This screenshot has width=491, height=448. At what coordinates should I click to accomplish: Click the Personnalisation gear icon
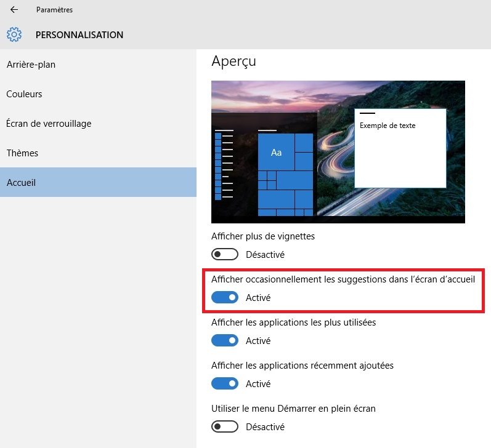point(14,34)
